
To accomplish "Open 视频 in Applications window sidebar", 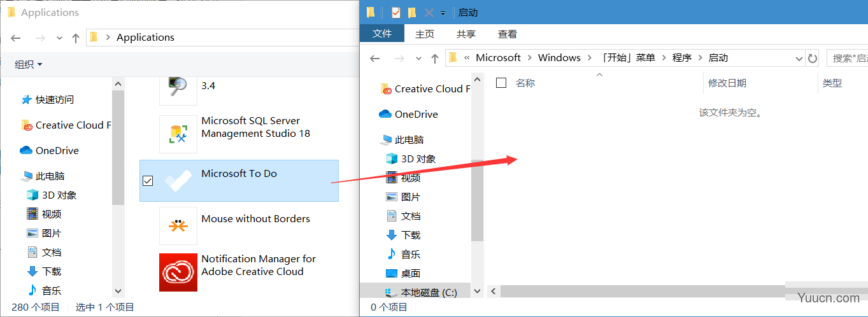I will pos(44,215).
